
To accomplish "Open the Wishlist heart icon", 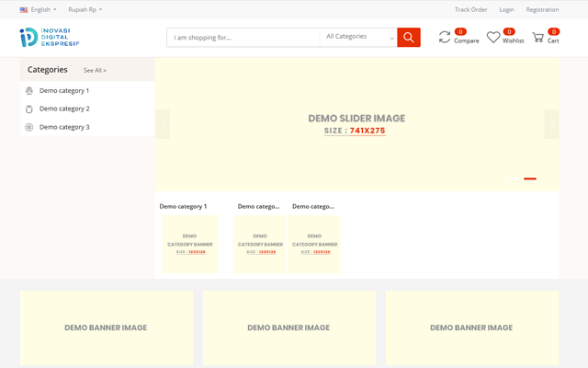I will coord(493,38).
